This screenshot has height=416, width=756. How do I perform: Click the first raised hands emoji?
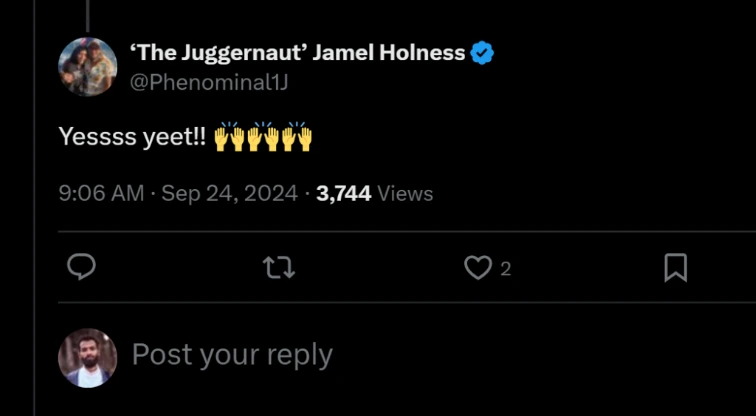click(230, 137)
